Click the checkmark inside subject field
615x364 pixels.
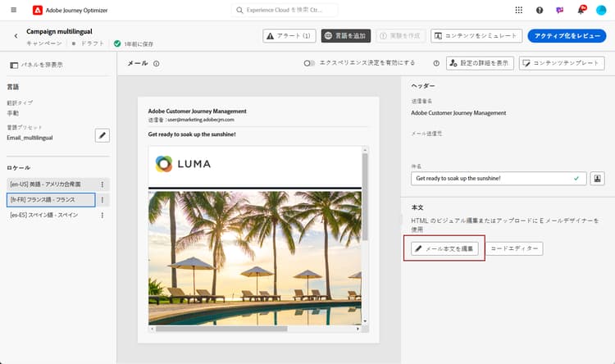pos(576,179)
